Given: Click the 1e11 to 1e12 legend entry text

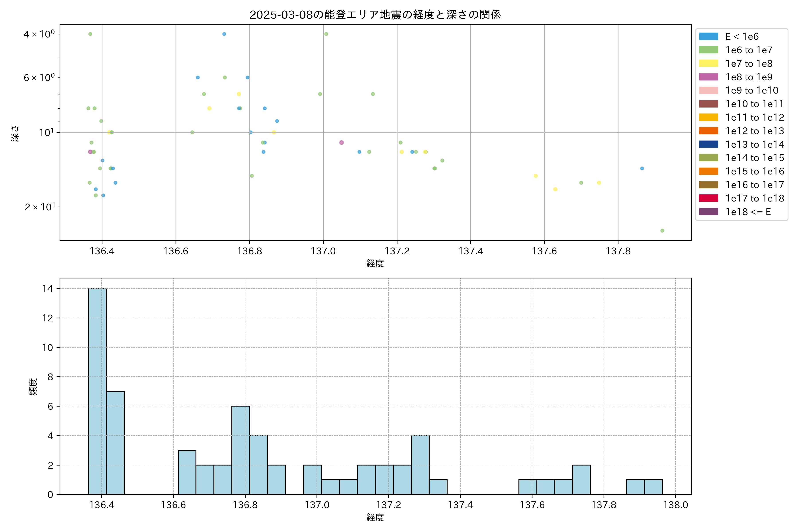Looking at the screenshot, I should point(755,117).
